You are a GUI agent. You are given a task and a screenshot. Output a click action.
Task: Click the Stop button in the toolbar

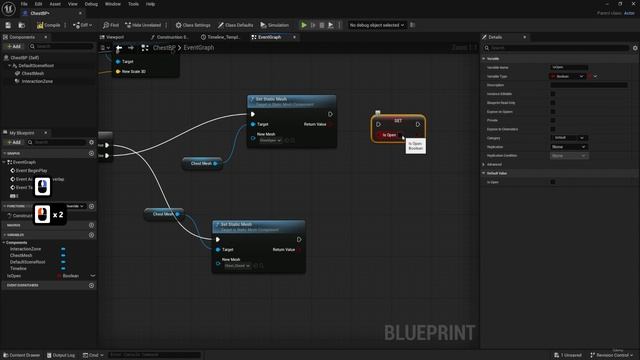pos(322,25)
